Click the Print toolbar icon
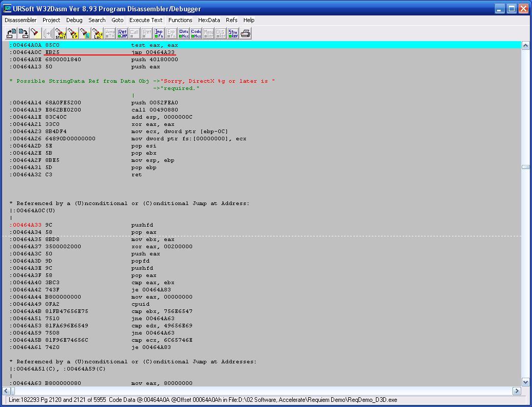Screen dimensions: 532x407 click(x=245, y=33)
